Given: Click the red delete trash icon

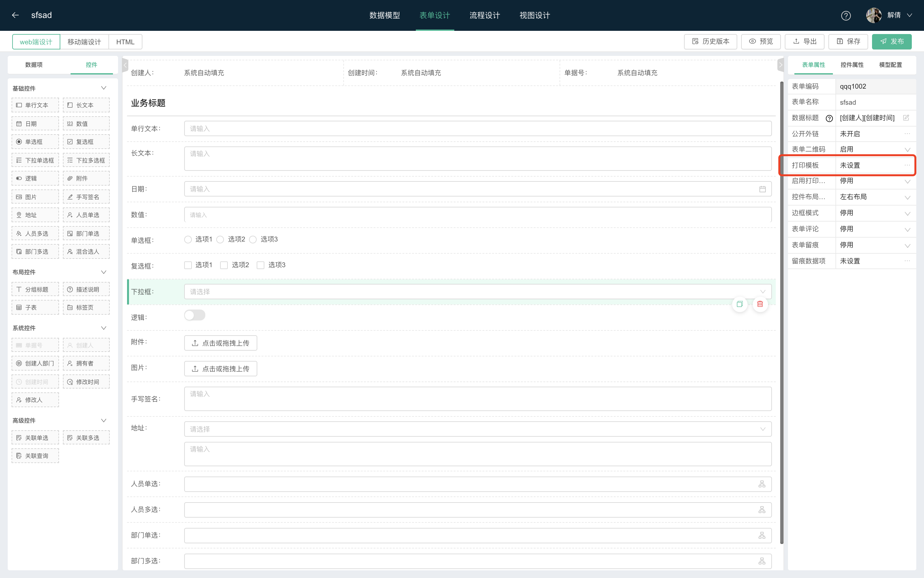Looking at the screenshot, I should (x=760, y=304).
